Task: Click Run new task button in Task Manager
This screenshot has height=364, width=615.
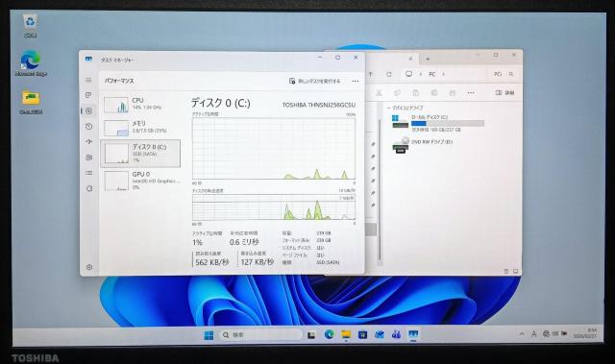Action: [315, 81]
